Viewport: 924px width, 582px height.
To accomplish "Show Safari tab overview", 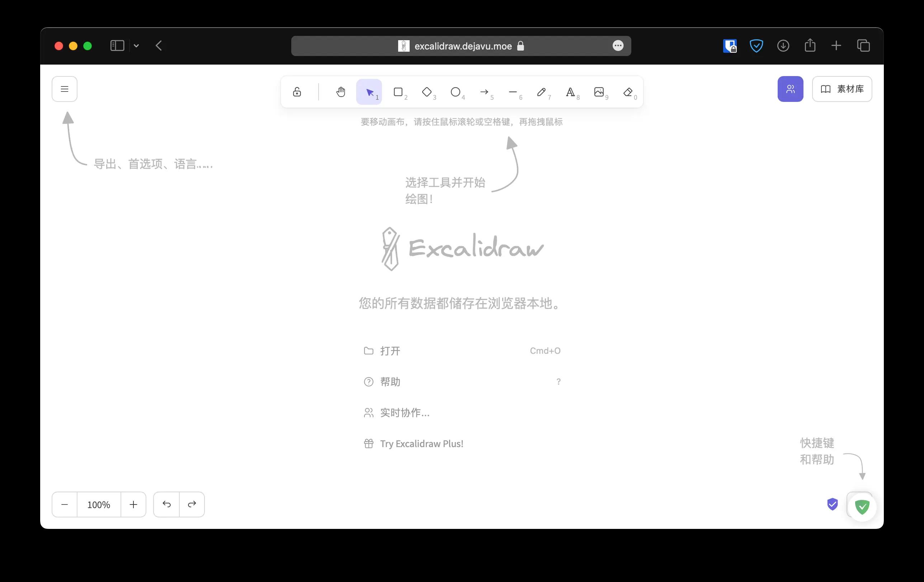I will [863, 46].
